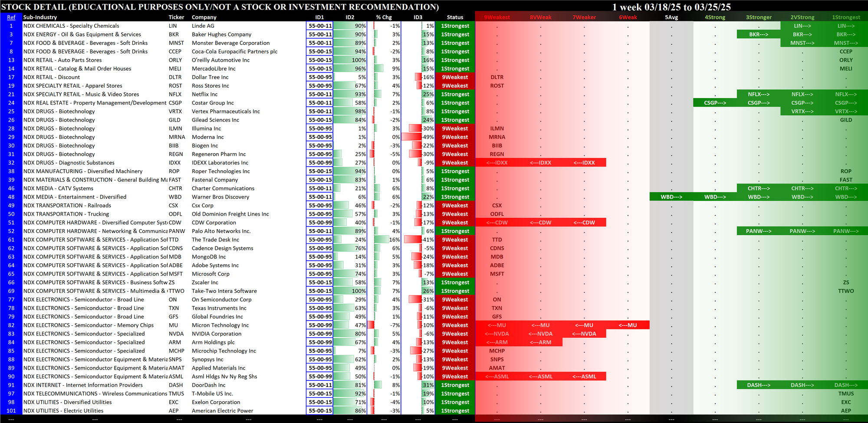Select the Arm Holdings plc cell
868x423 pixels.
click(x=213, y=342)
